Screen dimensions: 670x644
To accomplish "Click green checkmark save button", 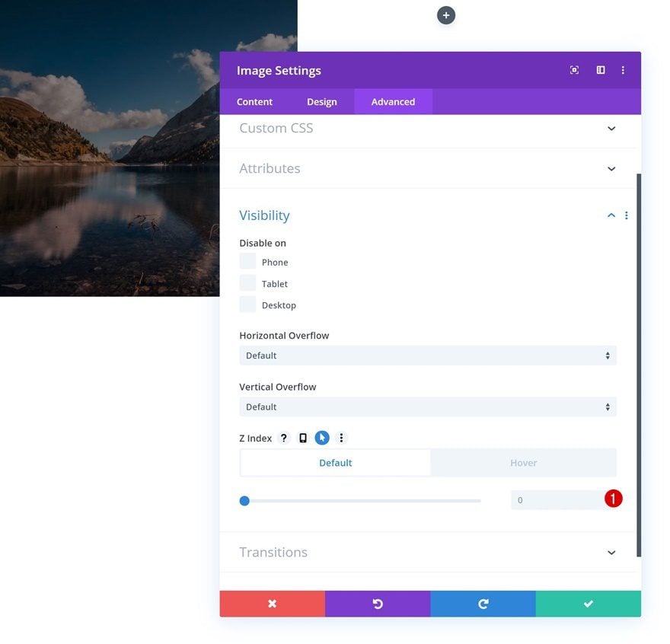I will (x=589, y=604).
